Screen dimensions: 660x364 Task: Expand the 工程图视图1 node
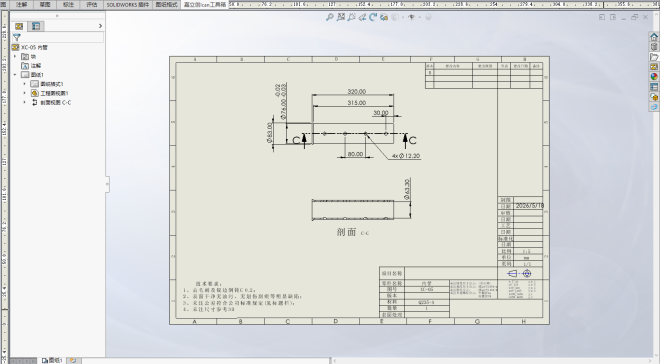pos(24,93)
